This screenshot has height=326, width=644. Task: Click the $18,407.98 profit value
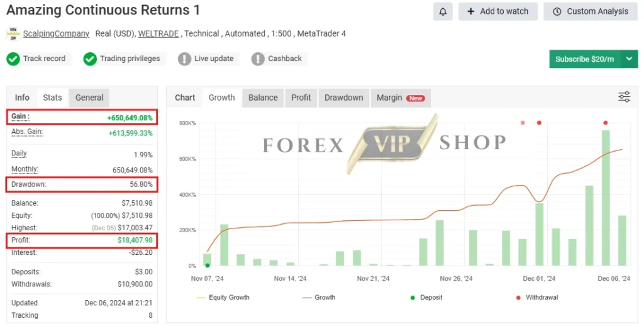click(135, 240)
